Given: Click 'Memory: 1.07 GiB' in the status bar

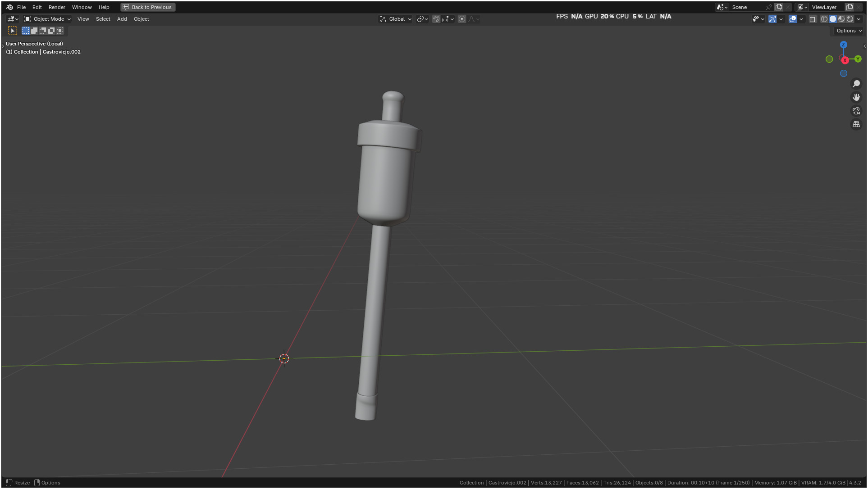Looking at the screenshot, I should [x=775, y=483].
